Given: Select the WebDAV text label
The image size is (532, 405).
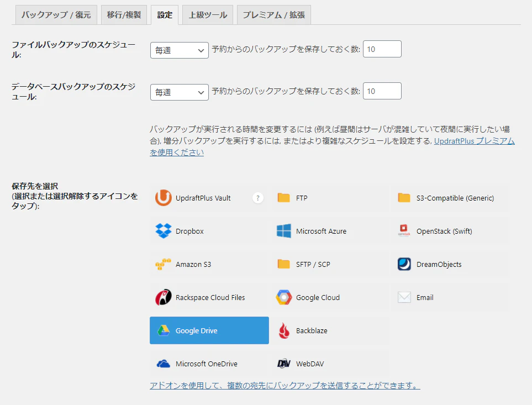Looking at the screenshot, I should click(310, 364).
